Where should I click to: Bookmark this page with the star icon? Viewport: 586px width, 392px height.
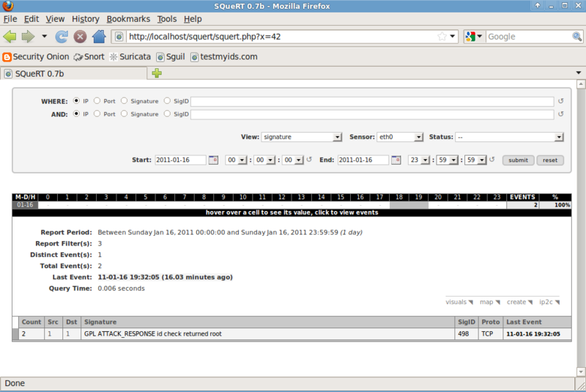click(x=442, y=37)
